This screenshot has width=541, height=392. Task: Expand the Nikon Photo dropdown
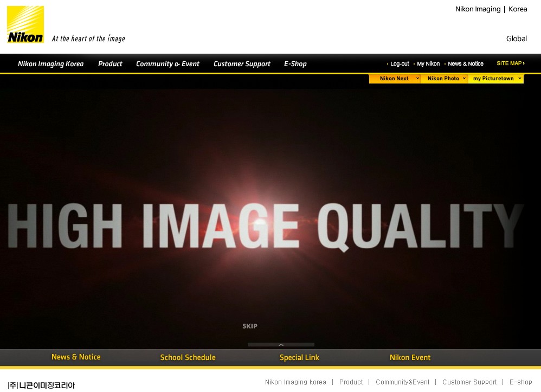445,79
